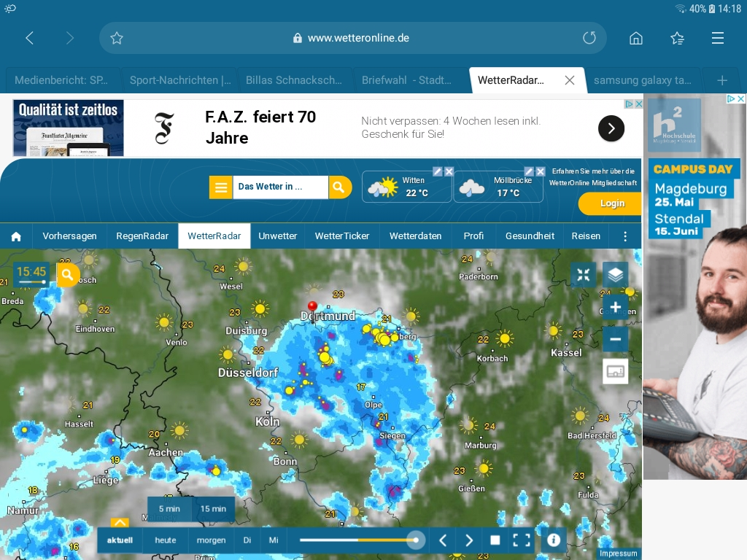This screenshot has width=747, height=560.
Task: Open browser hamburger menu
Action: coord(718,38)
